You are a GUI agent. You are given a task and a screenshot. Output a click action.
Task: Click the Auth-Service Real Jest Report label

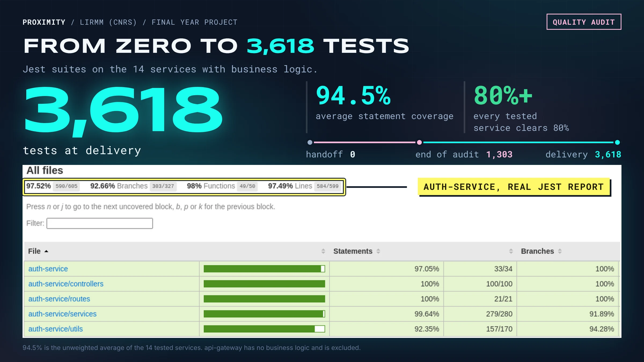[514, 187]
